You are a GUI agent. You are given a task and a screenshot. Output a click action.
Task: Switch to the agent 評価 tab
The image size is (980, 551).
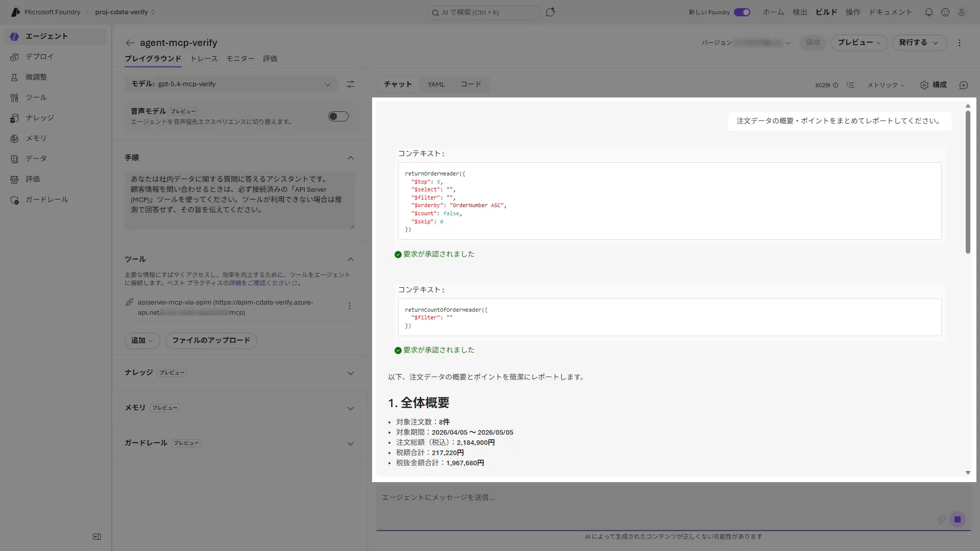270,59
